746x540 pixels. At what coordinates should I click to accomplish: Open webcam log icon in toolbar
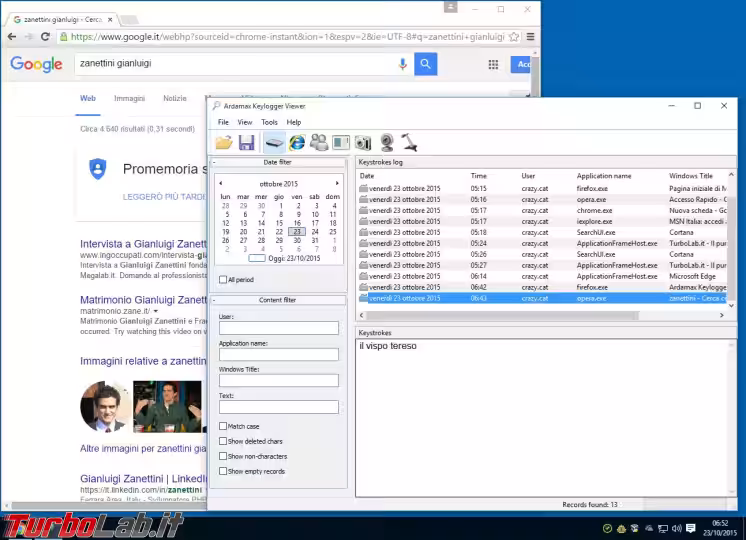pos(386,143)
